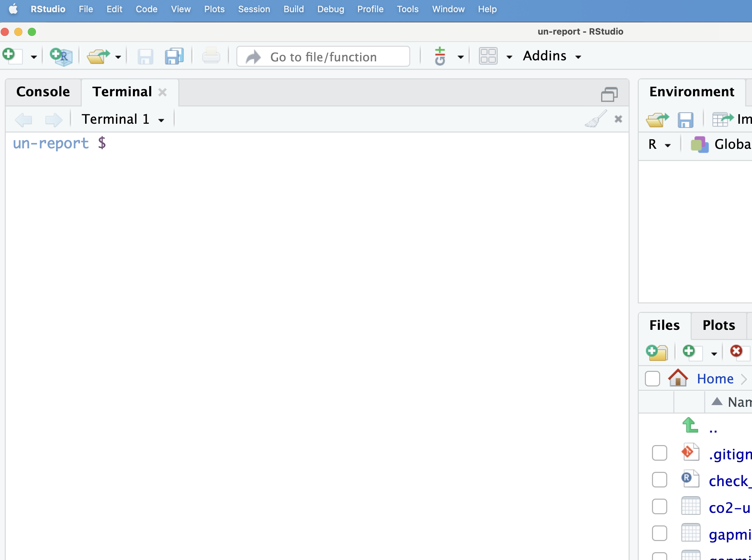Open the New File dropdown arrow
The width and height of the screenshot is (752, 560).
coord(34,57)
